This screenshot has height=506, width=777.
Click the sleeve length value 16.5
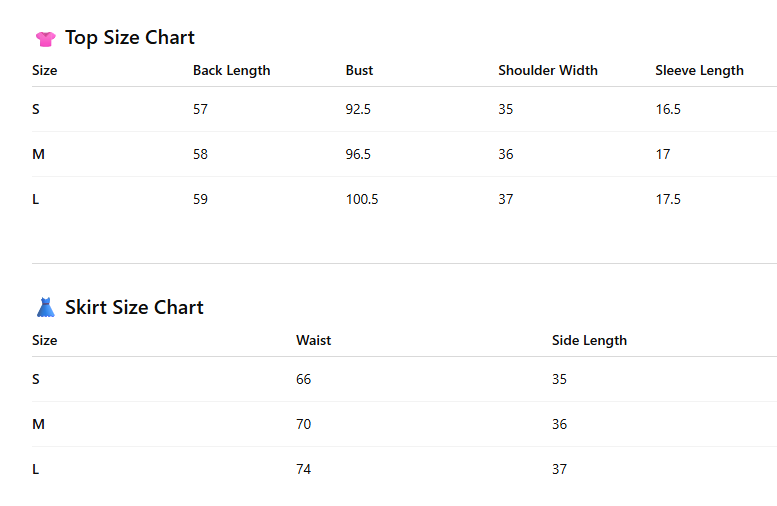tap(668, 109)
